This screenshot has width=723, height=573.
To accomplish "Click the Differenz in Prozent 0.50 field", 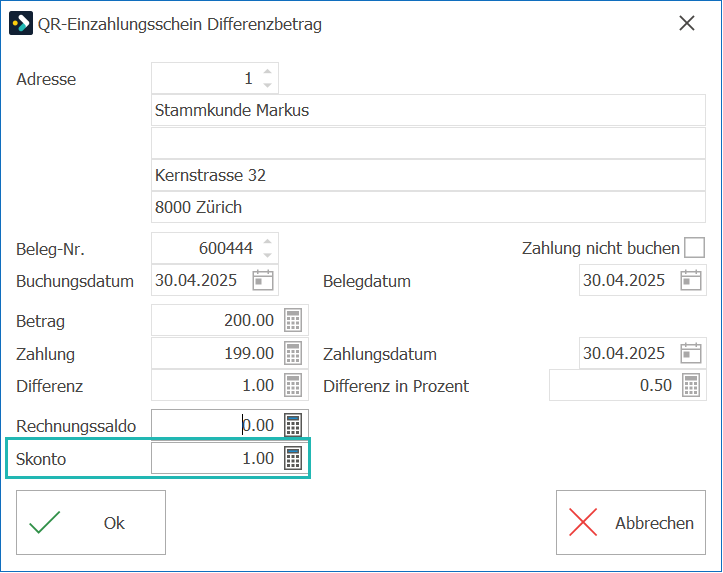I will pyautogui.click(x=628, y=385).
